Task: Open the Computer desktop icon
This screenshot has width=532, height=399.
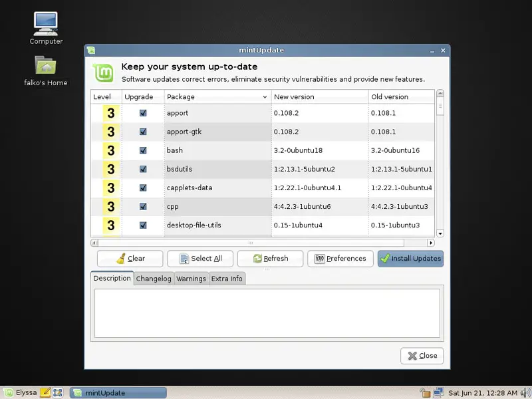Action: 46,25
